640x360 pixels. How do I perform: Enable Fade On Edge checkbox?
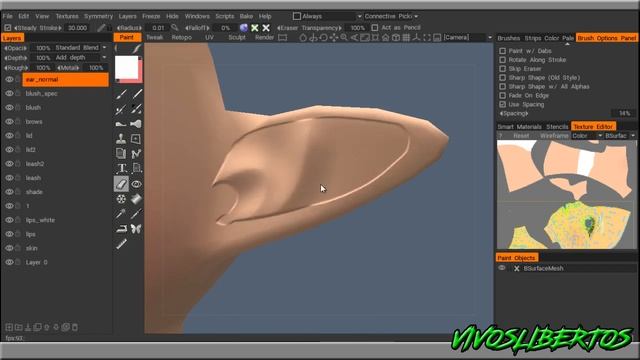[502, 96]
